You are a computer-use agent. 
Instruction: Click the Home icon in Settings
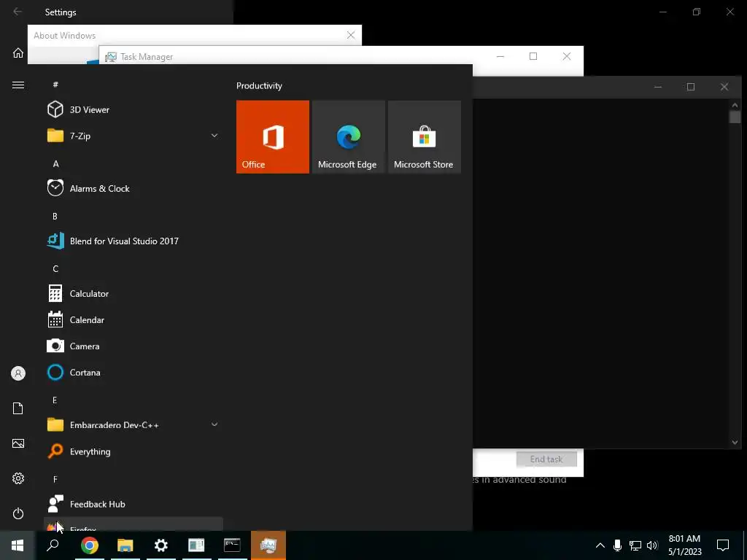[18, 52]
